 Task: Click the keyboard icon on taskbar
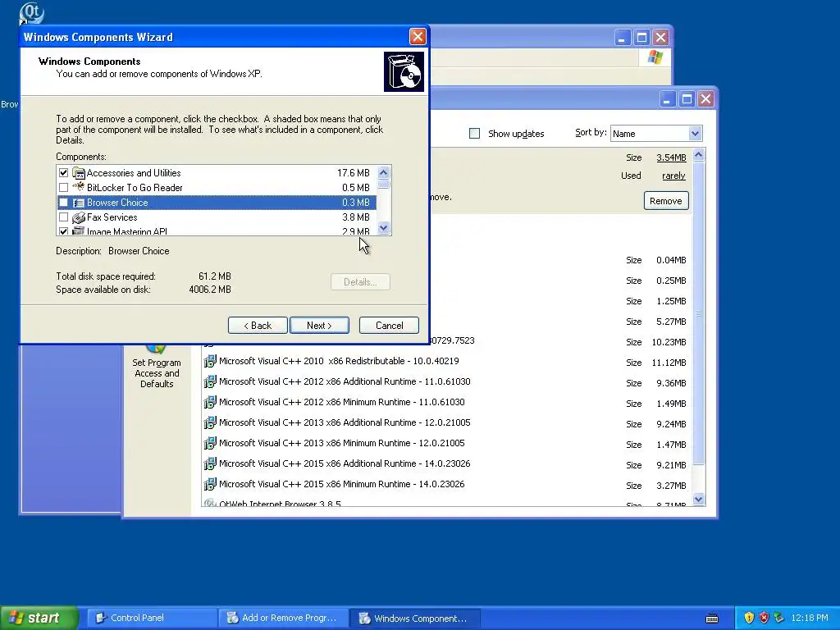(x=712, y=619)
